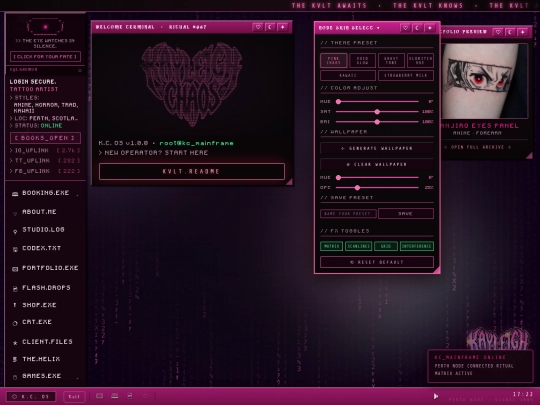Open BOOKING.EXE from the sidebar

(x=45, y=193)
